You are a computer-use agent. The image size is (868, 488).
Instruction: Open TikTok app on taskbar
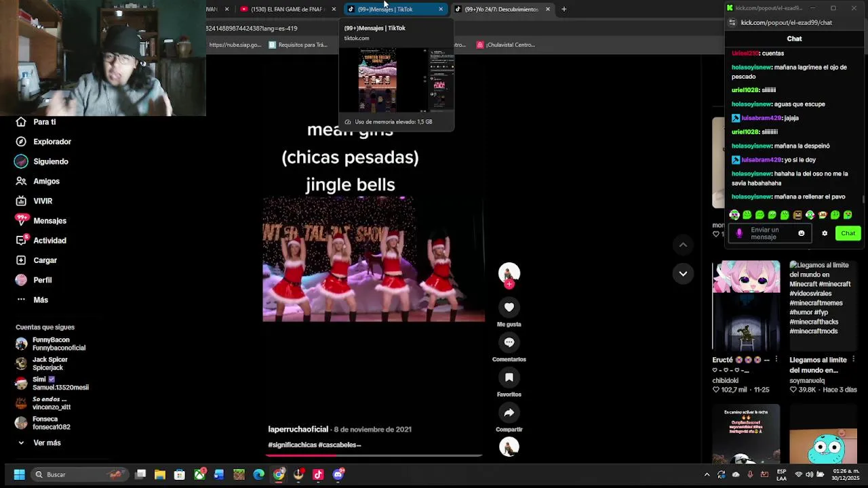(318, 474)
